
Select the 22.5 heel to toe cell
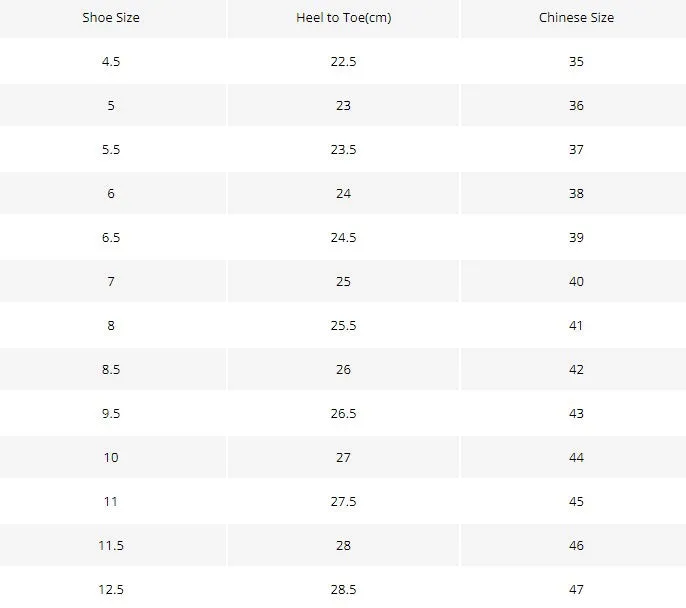(343, 61)
